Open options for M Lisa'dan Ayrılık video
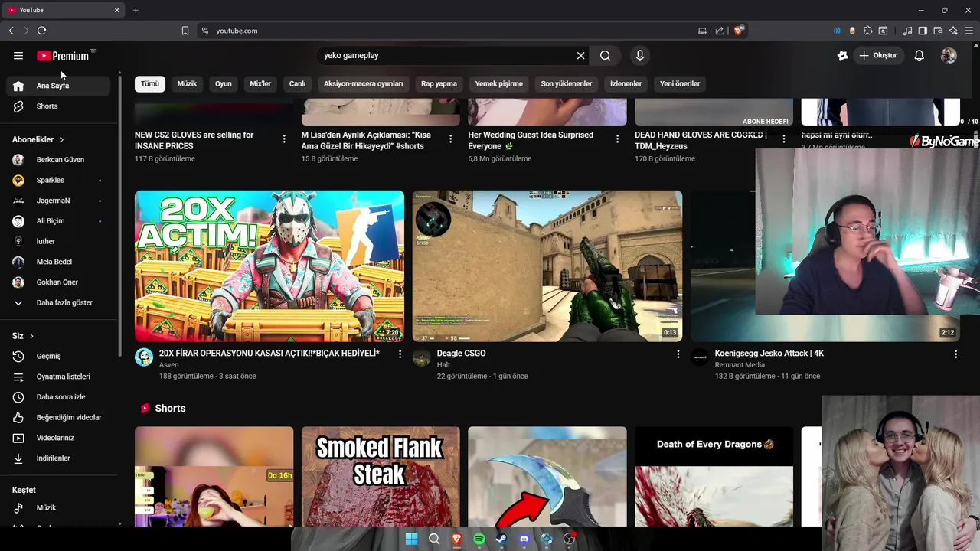This screenshot has height=551, width=980. point(450,139)
